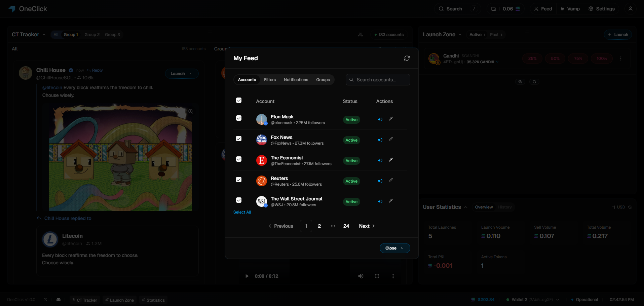The image size is (644, 306).
Task: Open the Wallet 2 selector dropdown
Action: point(533,300)
